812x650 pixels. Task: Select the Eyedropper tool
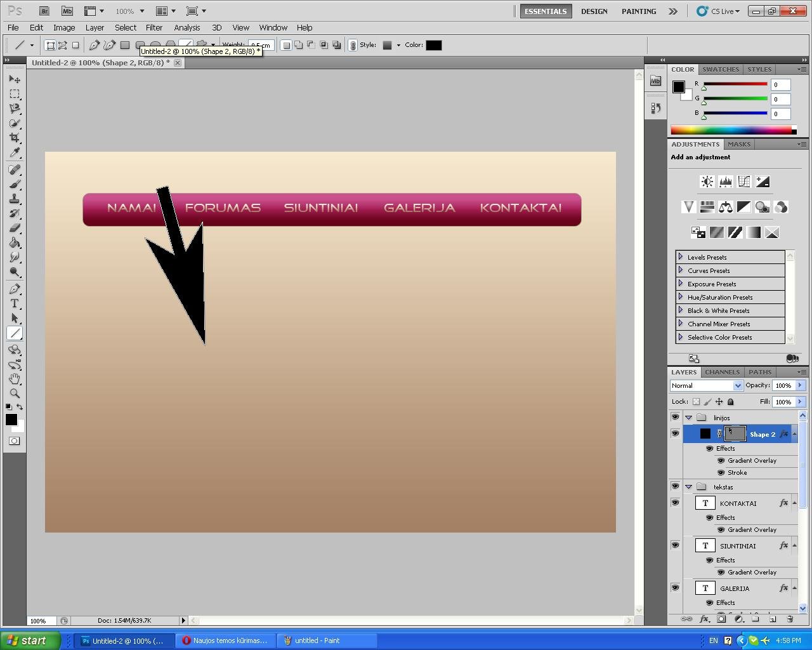pyautogui.click(x=15, y=153)
